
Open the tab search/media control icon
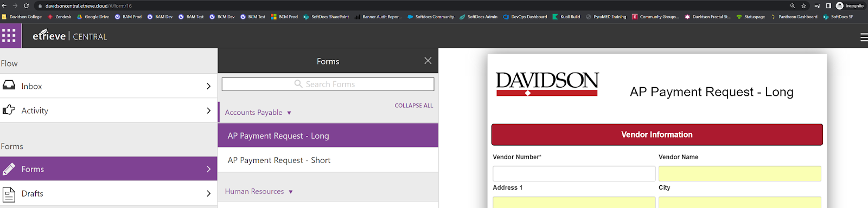click(x=817, y=5)
